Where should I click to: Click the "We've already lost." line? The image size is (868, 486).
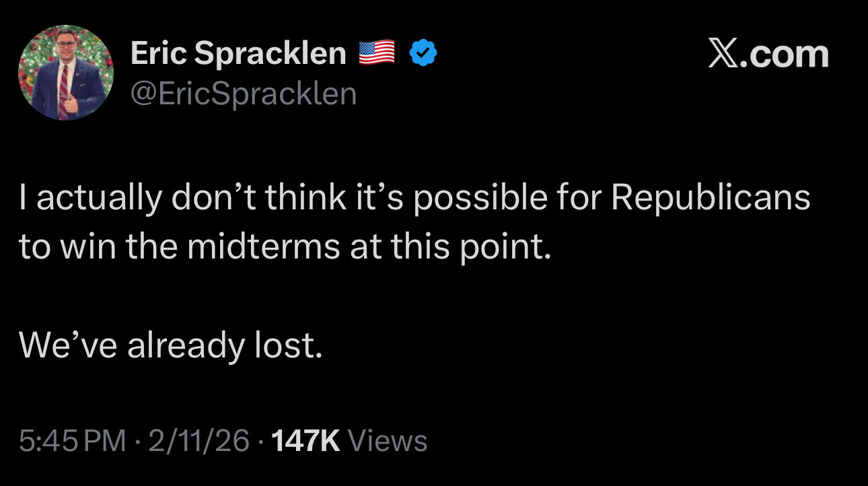[x=170, y=346]
